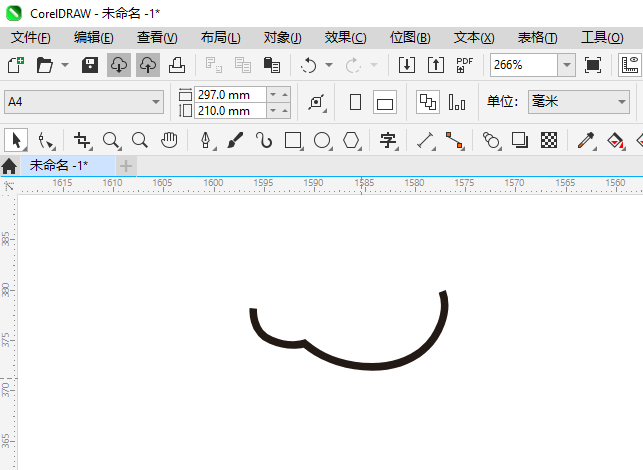643x470 pixels.
Task: Select the Zoom magnifier tool
Action: 111,140
